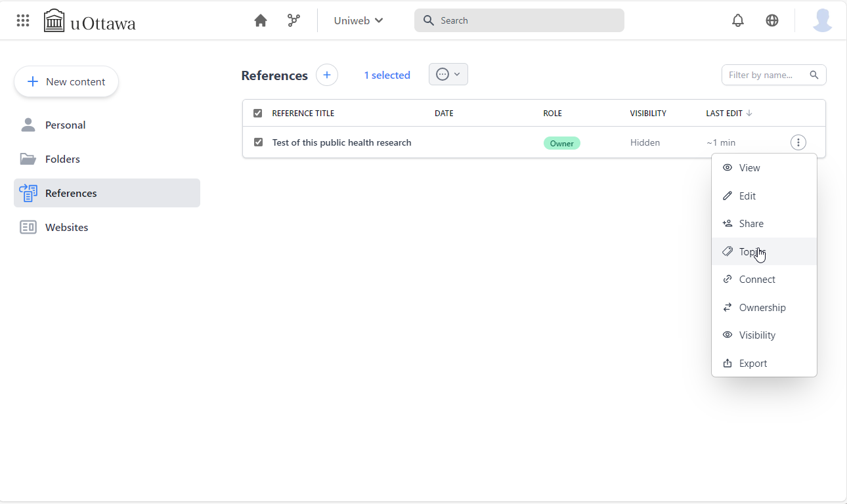Screen dimensions: 847x504
Task: Open notifications via the bell icon
Action: [x=737, y=20]
